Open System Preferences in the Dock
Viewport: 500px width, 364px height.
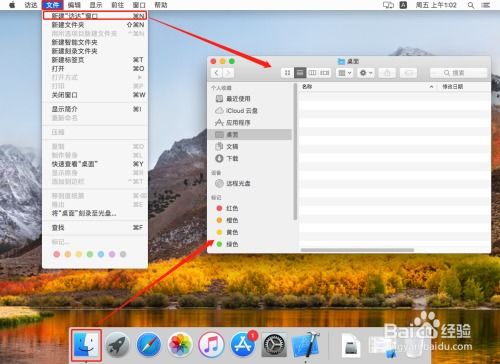click(274, 345)
